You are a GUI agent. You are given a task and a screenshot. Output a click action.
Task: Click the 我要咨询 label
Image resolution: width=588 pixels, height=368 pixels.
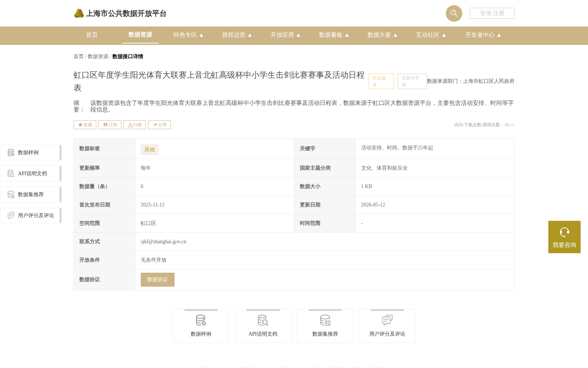point(564,245)
